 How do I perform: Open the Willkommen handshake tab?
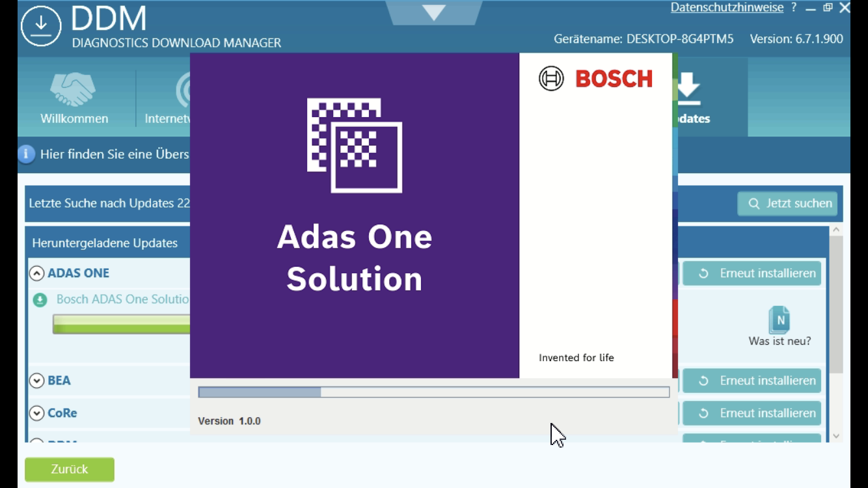74,98
